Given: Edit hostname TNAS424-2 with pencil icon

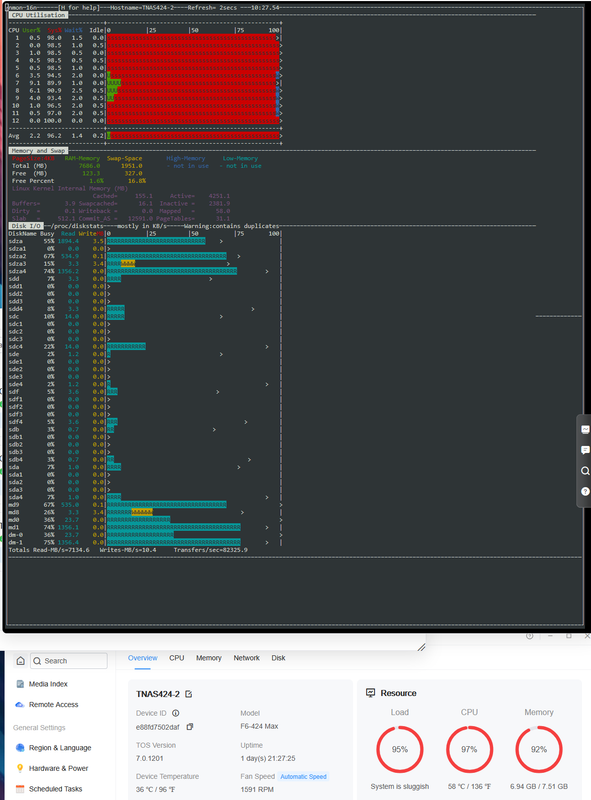Looking at the screenshot, I should [188, 694].
